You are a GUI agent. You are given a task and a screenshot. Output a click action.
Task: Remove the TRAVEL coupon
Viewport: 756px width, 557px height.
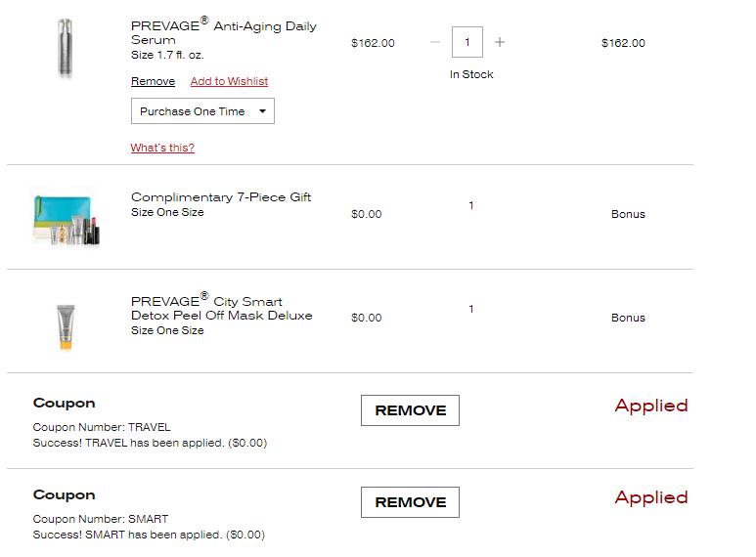410,410
